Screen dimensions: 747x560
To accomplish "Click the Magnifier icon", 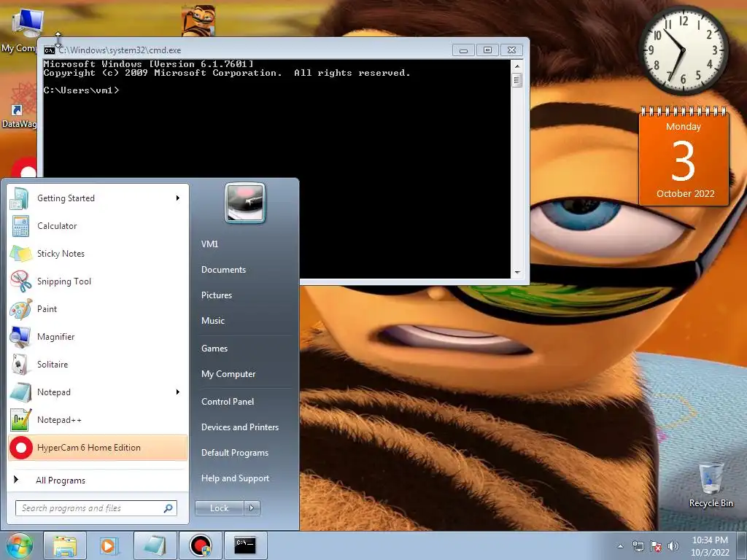I will [x=20, y=337].
